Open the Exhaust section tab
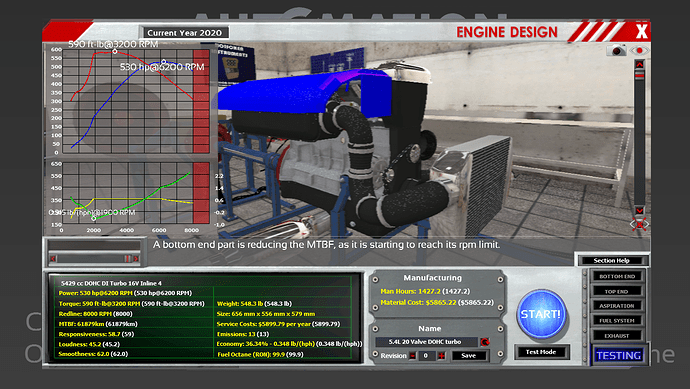The image size is (690, 389). 617,336
